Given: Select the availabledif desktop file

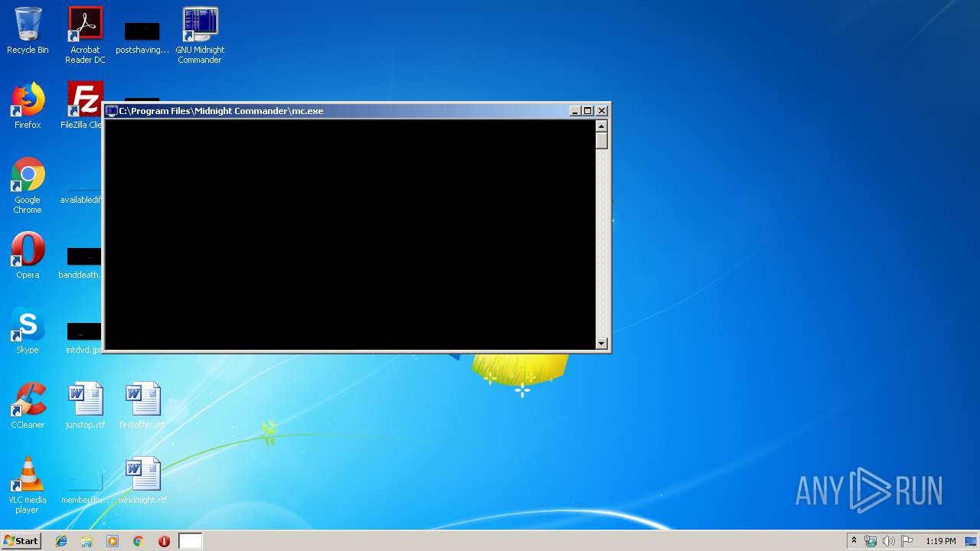Looking at the screenshot, I should (81, 194).
